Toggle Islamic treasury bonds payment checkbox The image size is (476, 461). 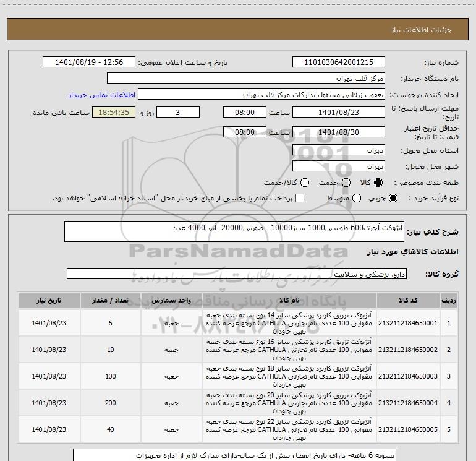coord(300,198)
